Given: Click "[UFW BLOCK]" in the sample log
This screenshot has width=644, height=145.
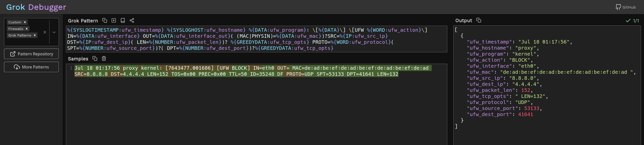Looking at the screenshot, I should pyautogui.click(x=233, y=68).
